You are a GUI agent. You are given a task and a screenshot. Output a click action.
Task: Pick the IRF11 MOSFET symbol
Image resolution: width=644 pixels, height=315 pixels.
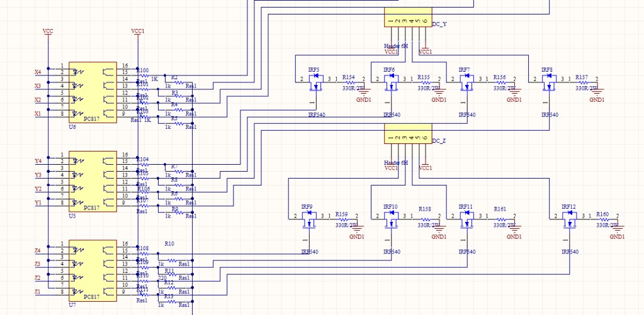tap(466, 219)
